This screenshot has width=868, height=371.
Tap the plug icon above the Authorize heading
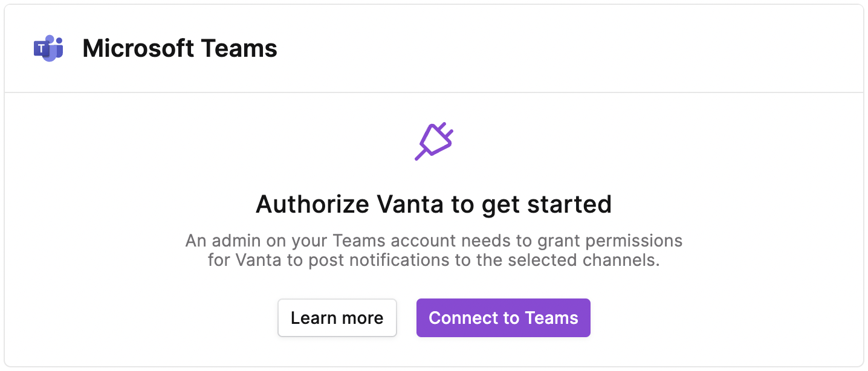pos(434,141)
